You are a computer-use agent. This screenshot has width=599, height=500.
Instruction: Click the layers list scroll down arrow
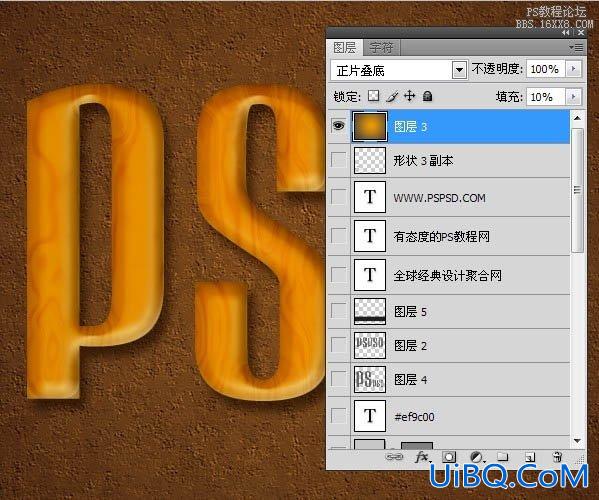pos(578,442)
